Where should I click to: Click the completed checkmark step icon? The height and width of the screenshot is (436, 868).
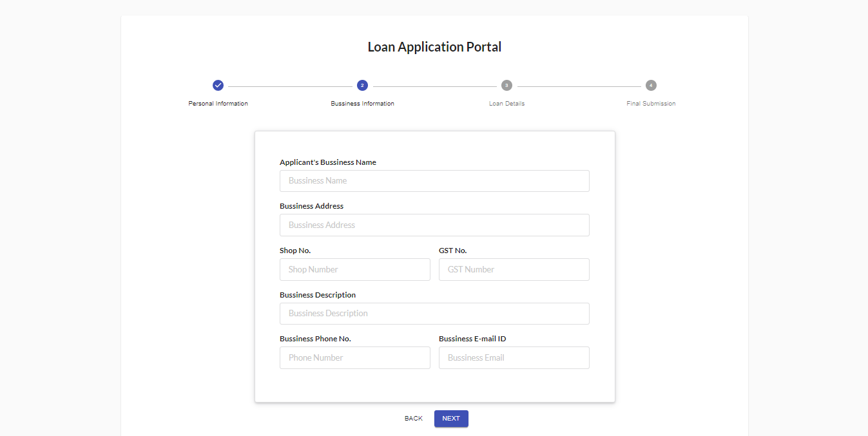tap(218, 85)
